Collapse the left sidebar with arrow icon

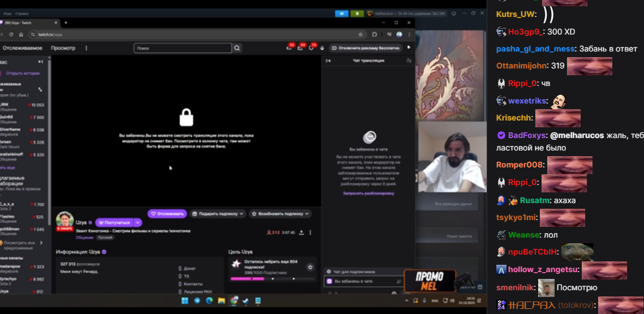pos(40,62)
